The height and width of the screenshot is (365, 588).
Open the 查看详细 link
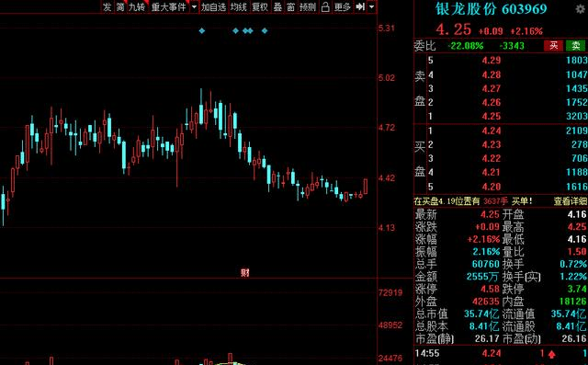(x=571, y=201)
